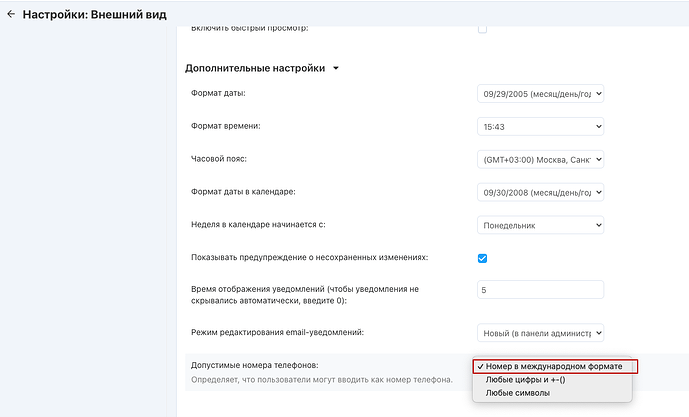This screenshot has height=417, width=689.
Task: Click the Формат даты label text
Action: click(218, 93)
